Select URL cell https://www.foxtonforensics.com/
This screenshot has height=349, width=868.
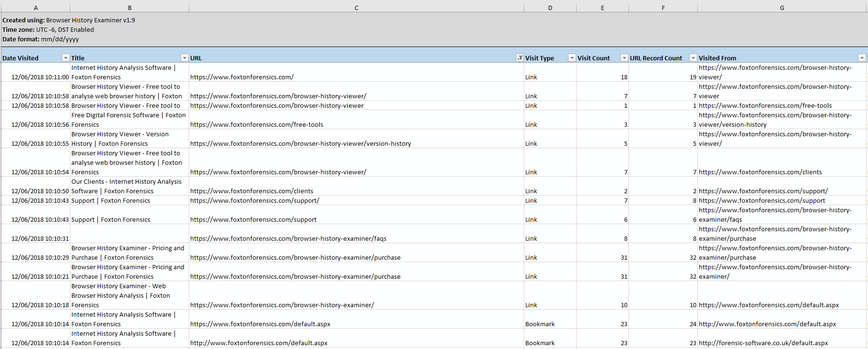pyautogui.click(x=357, y=72)
